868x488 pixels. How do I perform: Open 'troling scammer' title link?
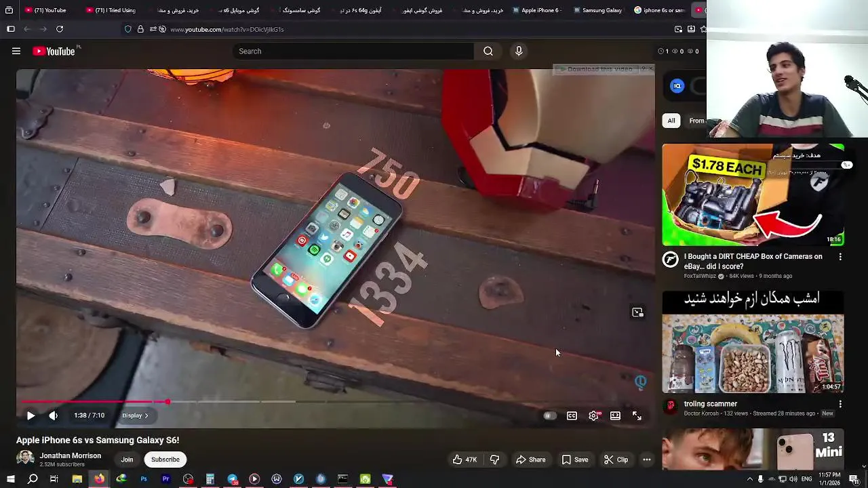click(710, 403)
